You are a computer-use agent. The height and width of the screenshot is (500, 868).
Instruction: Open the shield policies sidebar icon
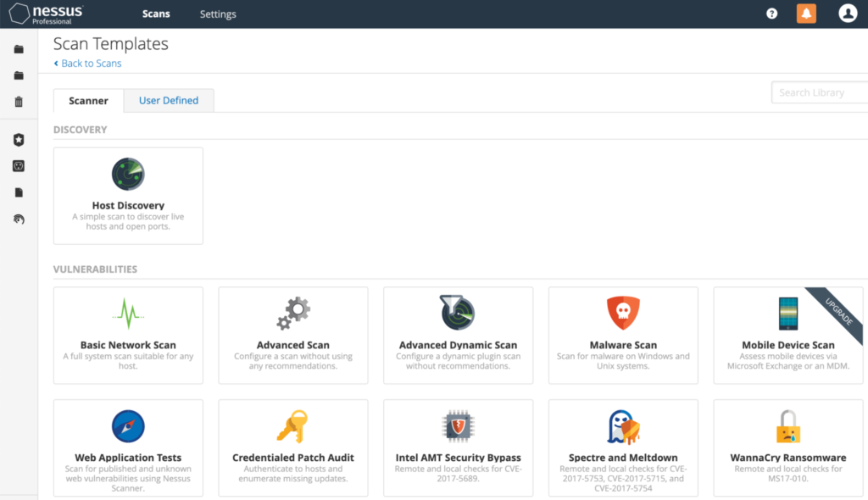tap(19, 140)
